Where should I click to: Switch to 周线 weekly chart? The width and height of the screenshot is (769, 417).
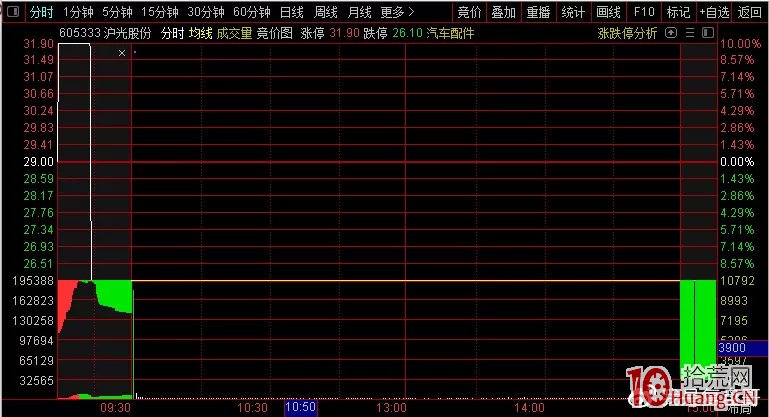tap(326, 12)
